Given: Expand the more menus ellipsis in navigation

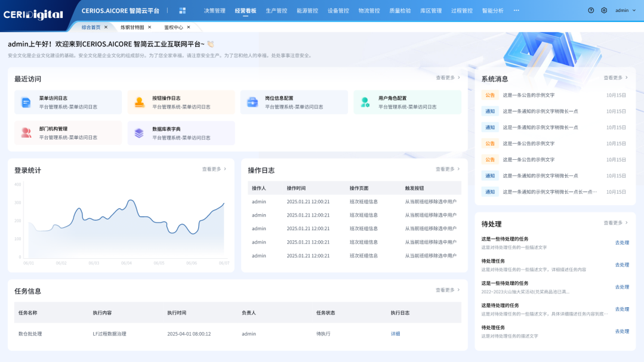Looking at the screenshot, I should tap(516, 11).
